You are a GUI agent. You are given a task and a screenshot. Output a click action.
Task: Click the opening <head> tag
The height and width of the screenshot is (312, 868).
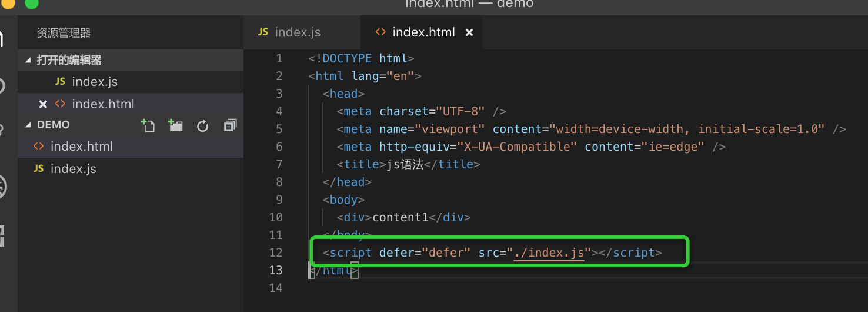(x=343, y=94)
